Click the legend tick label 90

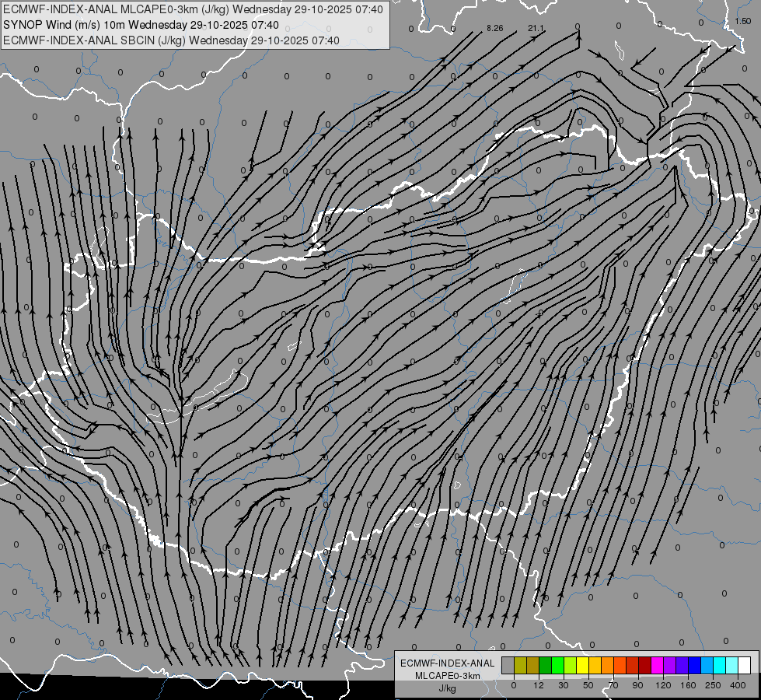[638, 685]
